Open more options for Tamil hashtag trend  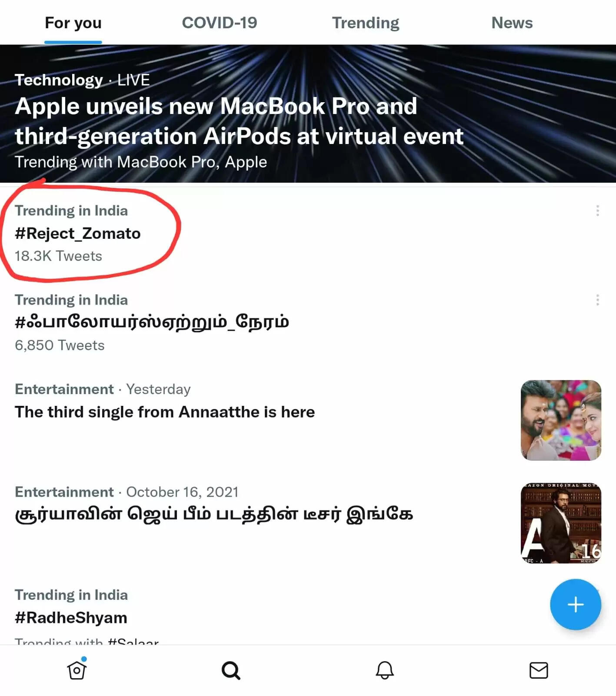point(598,300)
